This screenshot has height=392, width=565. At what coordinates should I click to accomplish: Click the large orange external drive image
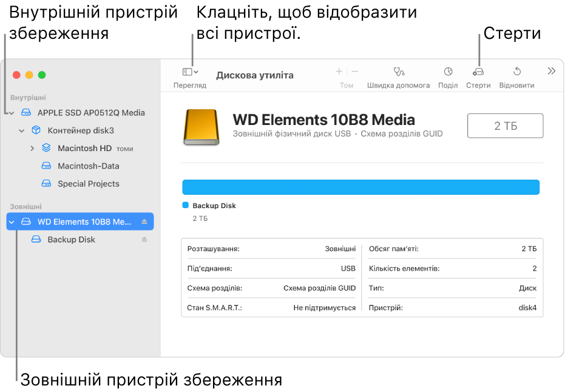point(201,127)
